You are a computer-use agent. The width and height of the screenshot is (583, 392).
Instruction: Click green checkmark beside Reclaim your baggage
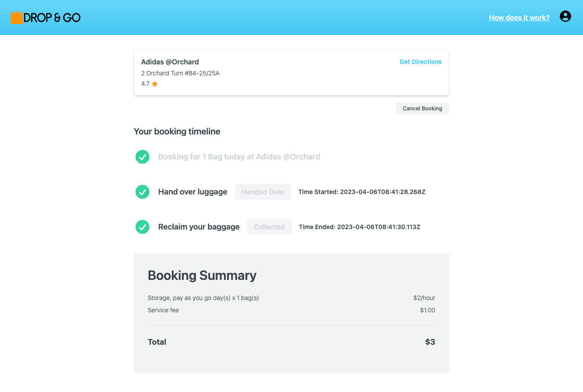click(x=142, y=227)
